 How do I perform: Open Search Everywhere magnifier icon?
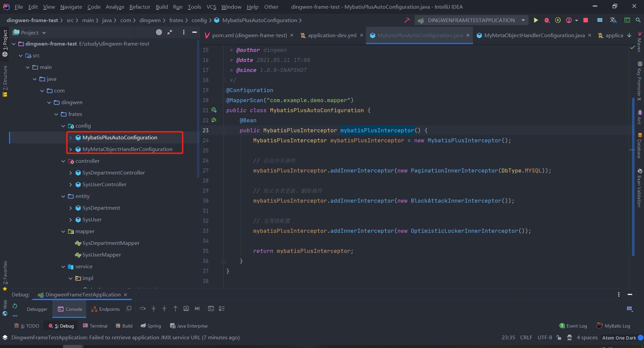click(638, 20)
